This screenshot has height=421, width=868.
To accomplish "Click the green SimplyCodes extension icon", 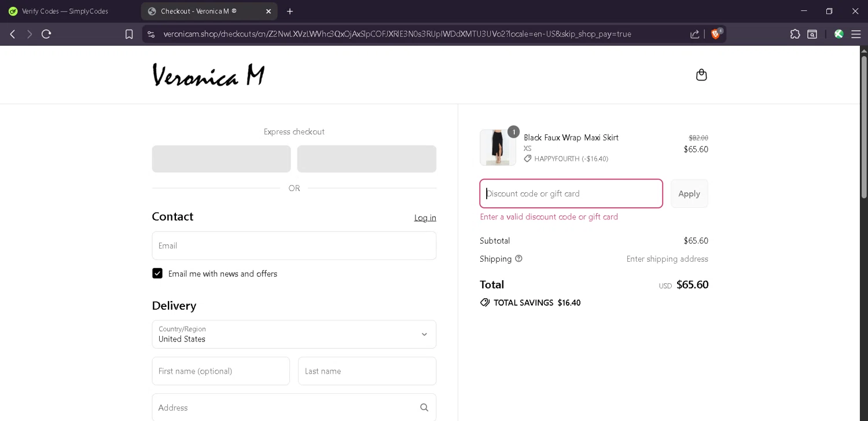I will tap(838, 34).
